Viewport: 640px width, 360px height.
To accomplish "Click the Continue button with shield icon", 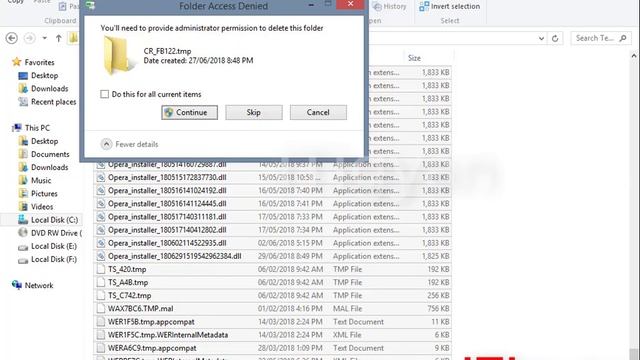I will tap(189, 112).
